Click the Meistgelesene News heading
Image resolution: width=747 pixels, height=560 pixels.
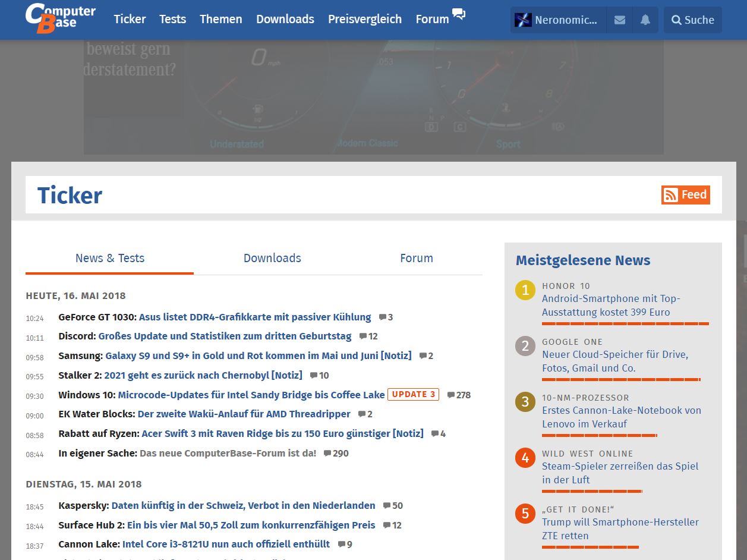click(583, 260)
